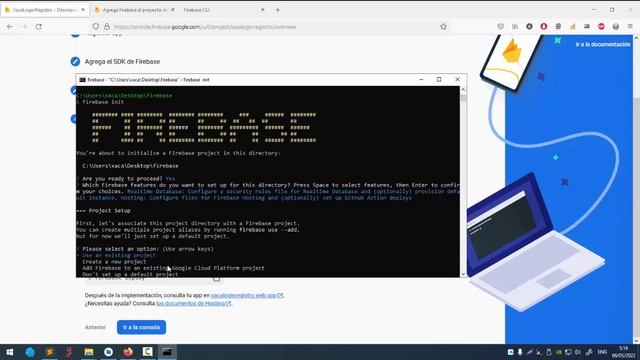
Task: Open Ir a la documentación link
Action: [603, 44]
